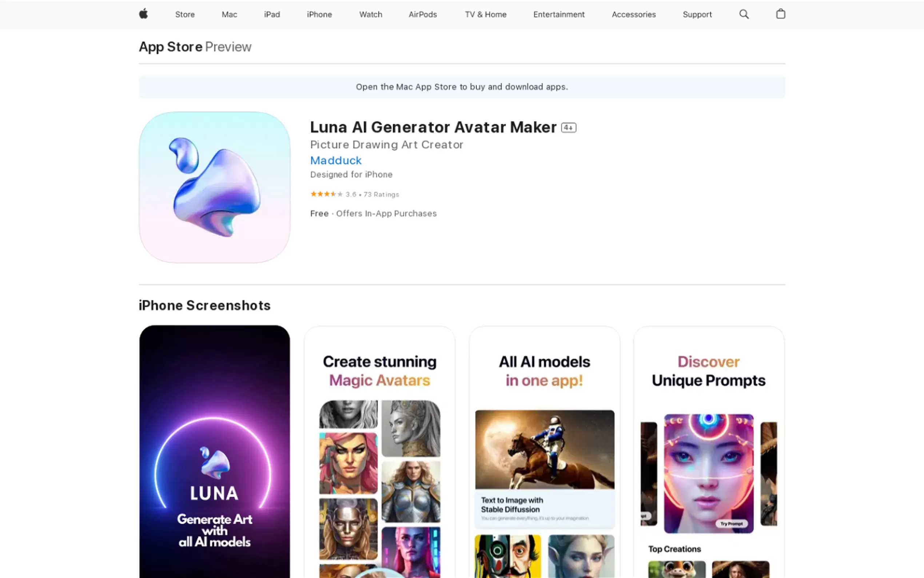The image size is (924, 578).
Task: Open the shopping bag icon
Action: pyautogui.click(x=780, y=14)
